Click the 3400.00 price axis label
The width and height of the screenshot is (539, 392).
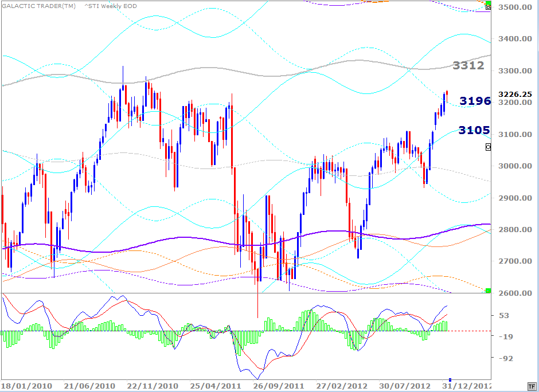(515, 38)
